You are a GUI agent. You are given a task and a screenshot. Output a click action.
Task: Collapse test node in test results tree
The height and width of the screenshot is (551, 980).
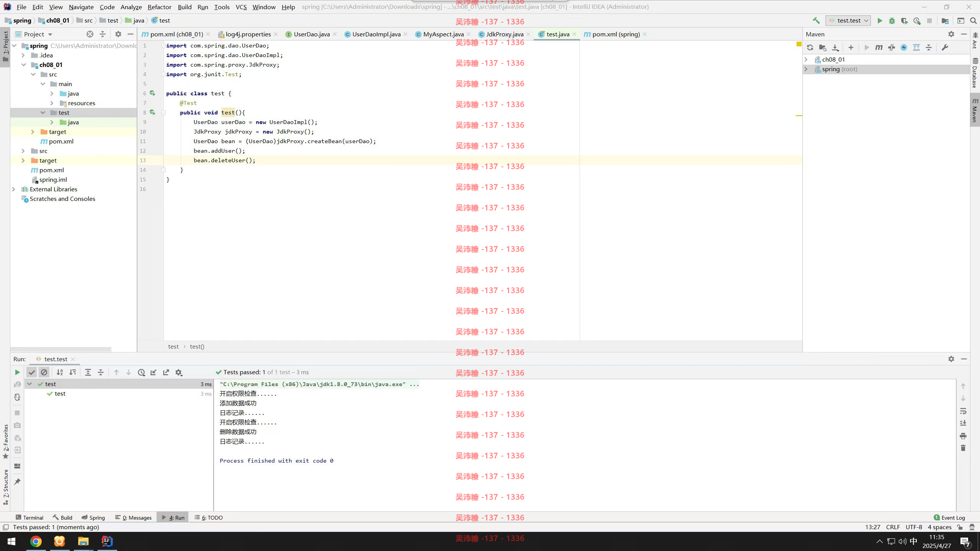click(29, 384)
